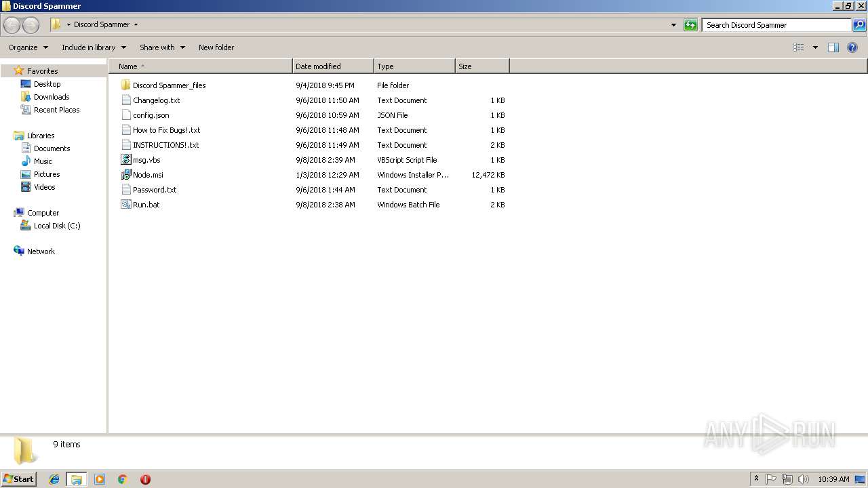Open the Music library
The height and width of the screenshot is (488, 868).
43,161
